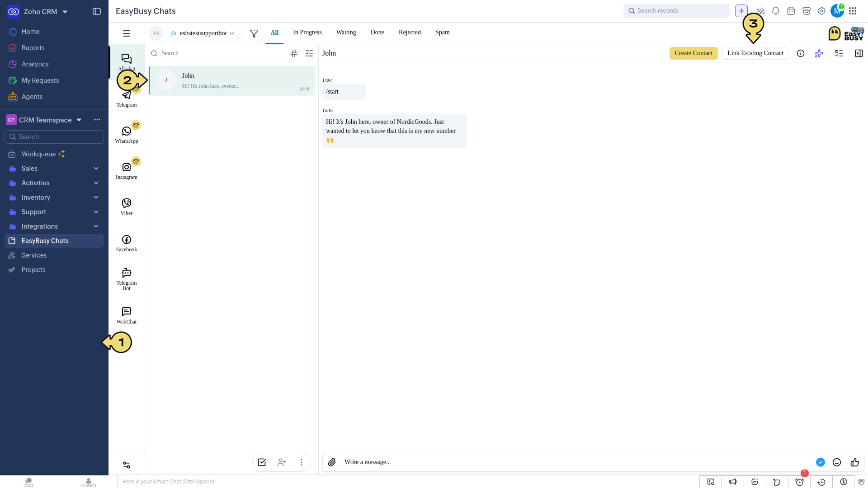
Task: Toggle select-chats checkbox icon at list bottom
Action: click(x=262, y=462)
